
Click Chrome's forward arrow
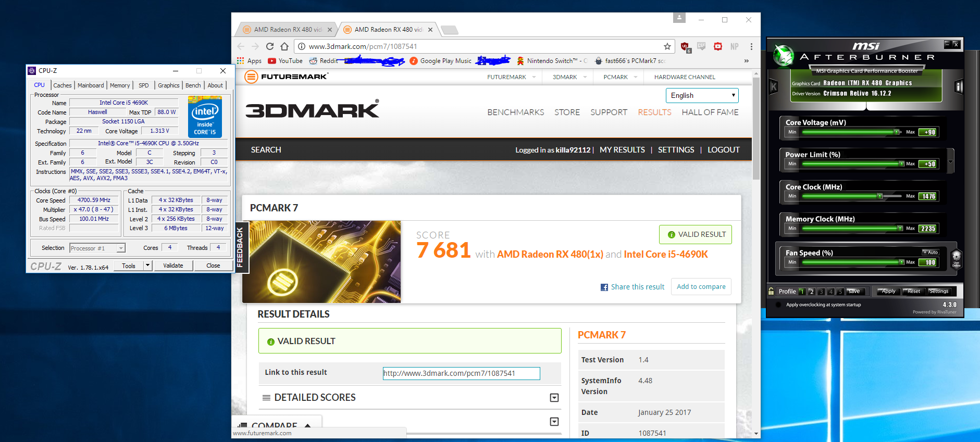255,46
